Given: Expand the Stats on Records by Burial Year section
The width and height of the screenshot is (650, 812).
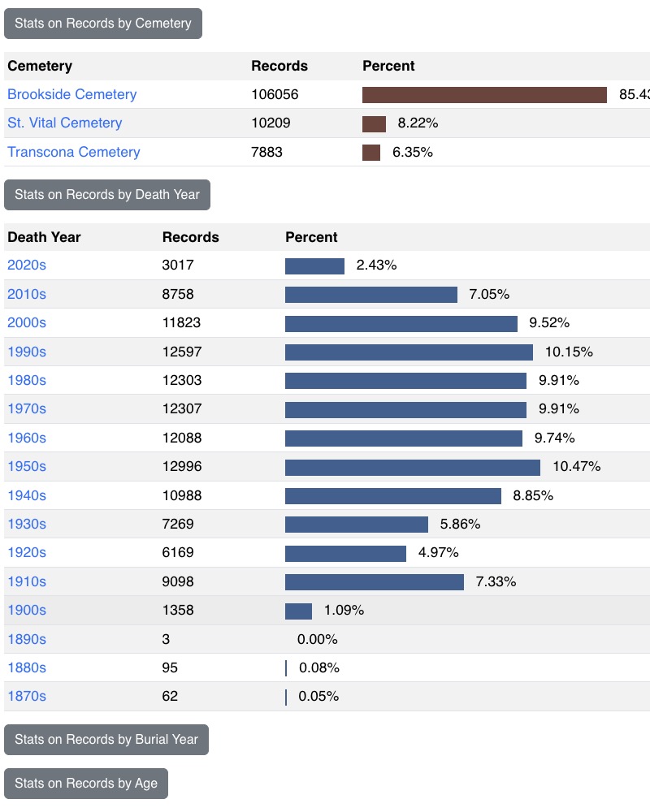Looking at the screenshot, I should pos(106,740).
